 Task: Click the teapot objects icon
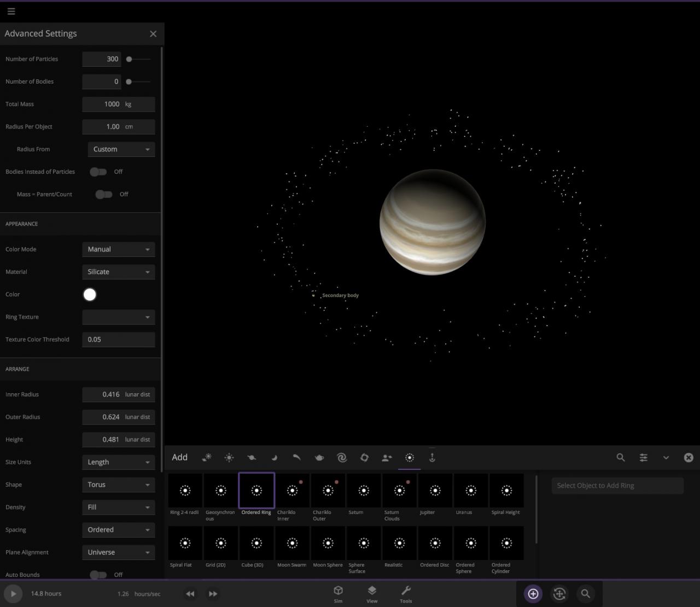[319, 458]
